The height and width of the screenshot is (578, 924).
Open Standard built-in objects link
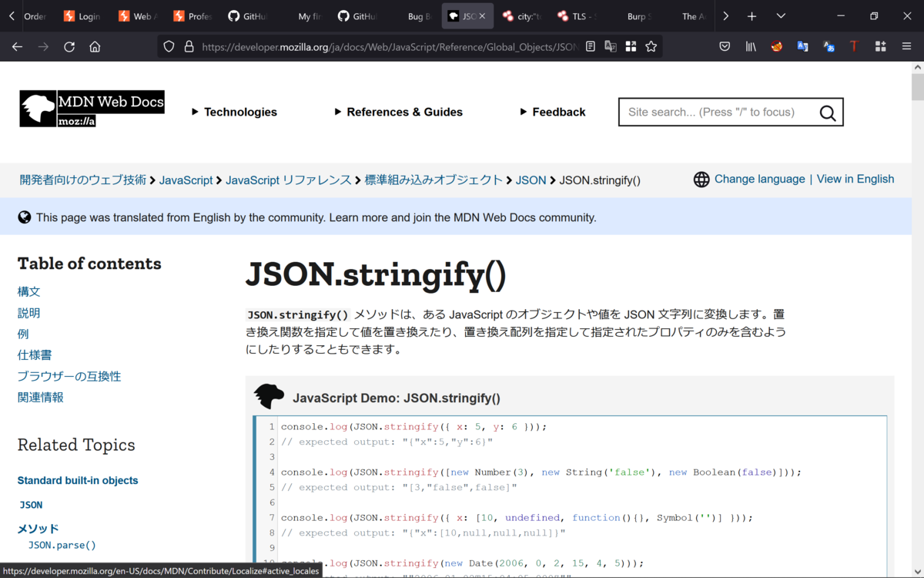click(x=78, y=480)
